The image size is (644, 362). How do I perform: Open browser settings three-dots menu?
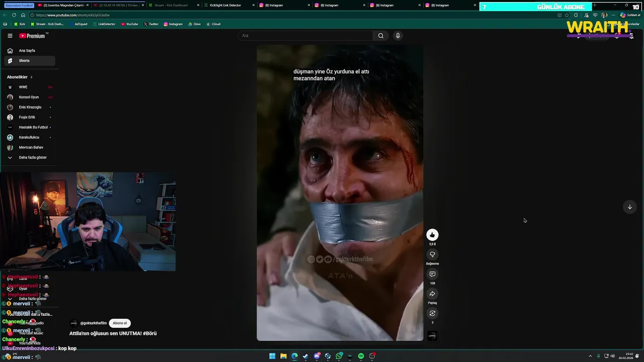tap(613, 15)
